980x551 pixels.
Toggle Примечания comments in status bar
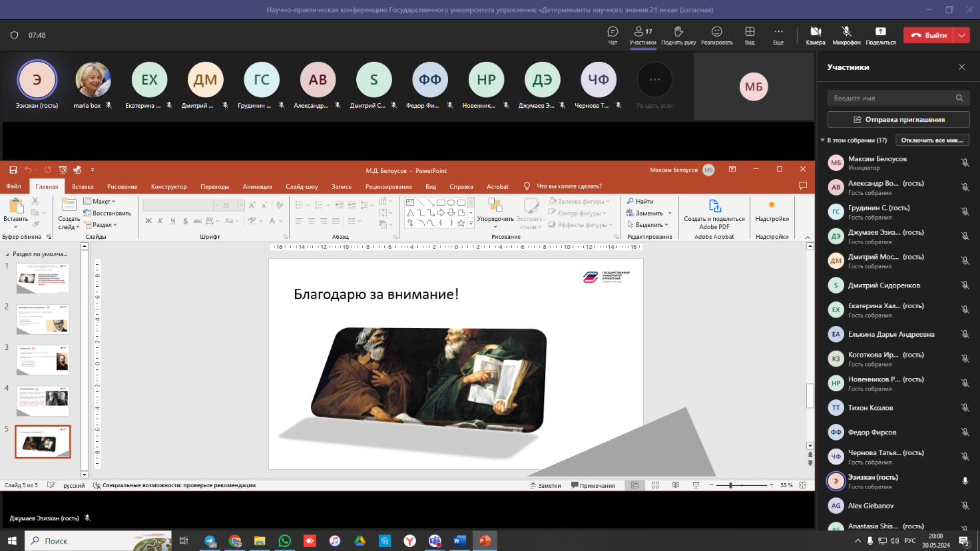(x=593, y=485)
